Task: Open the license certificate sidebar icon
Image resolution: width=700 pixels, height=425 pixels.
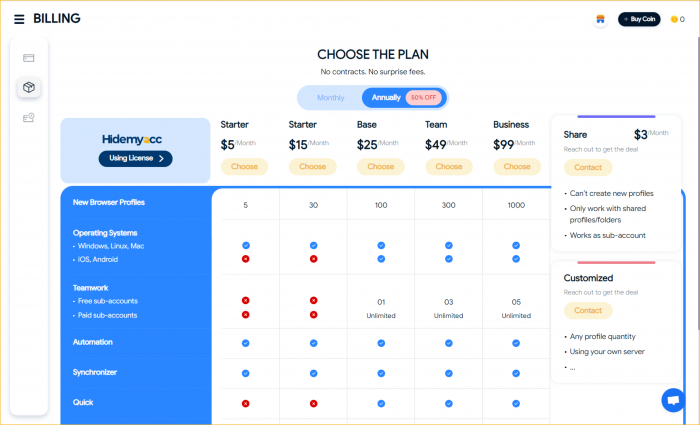Action: click(29, 118)
